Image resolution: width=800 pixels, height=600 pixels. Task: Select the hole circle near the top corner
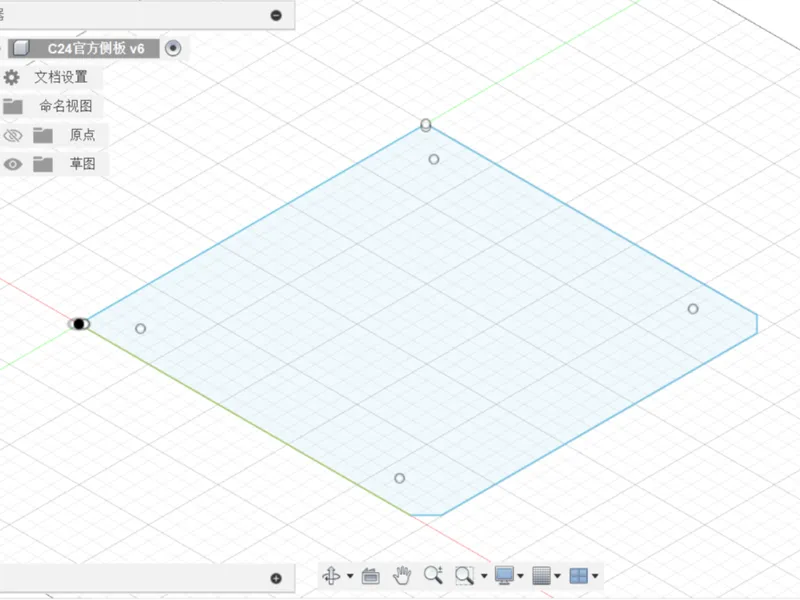click(x=434, y=159)
